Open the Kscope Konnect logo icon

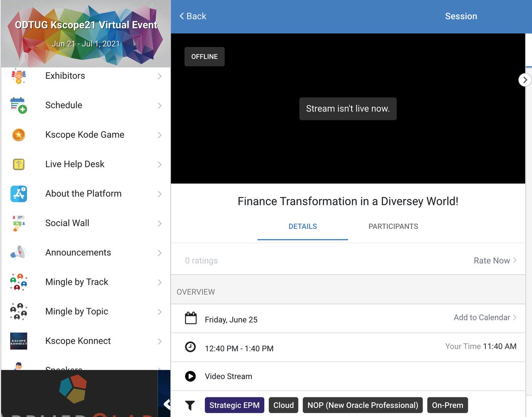(19, 341)
